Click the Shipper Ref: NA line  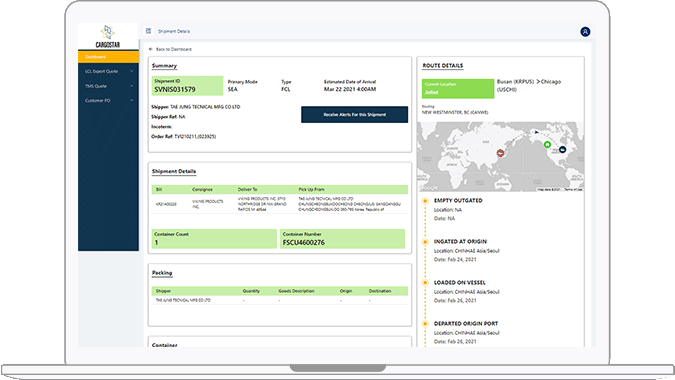click(168, 117)
